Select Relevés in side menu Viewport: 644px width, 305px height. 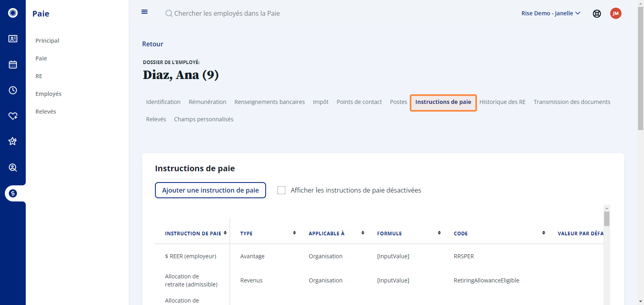(46, 112)
